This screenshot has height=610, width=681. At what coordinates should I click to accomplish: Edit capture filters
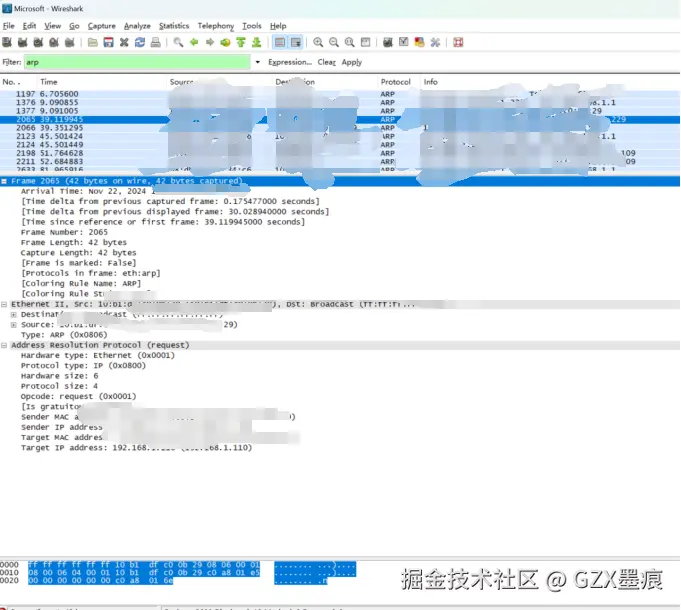pos(388,42)
